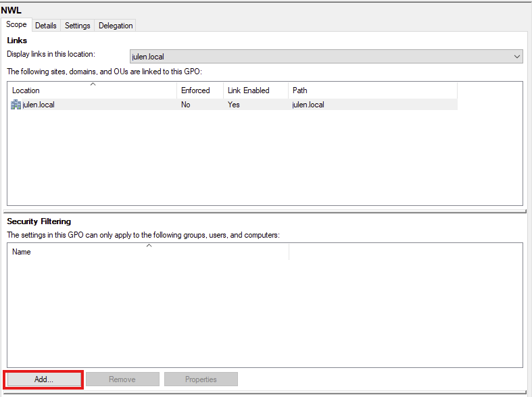This screenshot has height=397, width=532.
Task: Expand the Display links location dropdown
Action: coord(517,57)
